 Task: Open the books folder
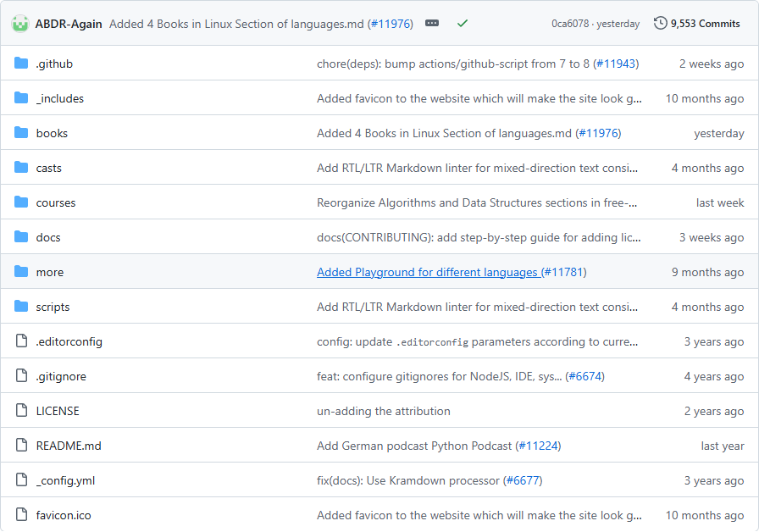[52, 133]
